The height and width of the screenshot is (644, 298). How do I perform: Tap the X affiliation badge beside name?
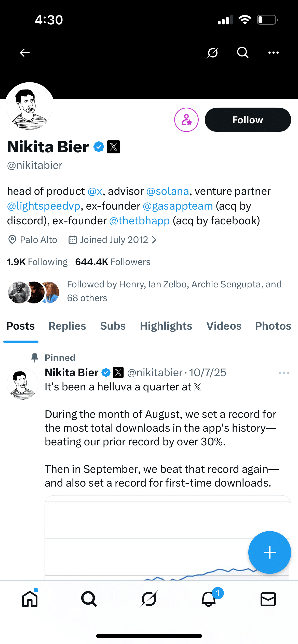click(x=113, y=147)
